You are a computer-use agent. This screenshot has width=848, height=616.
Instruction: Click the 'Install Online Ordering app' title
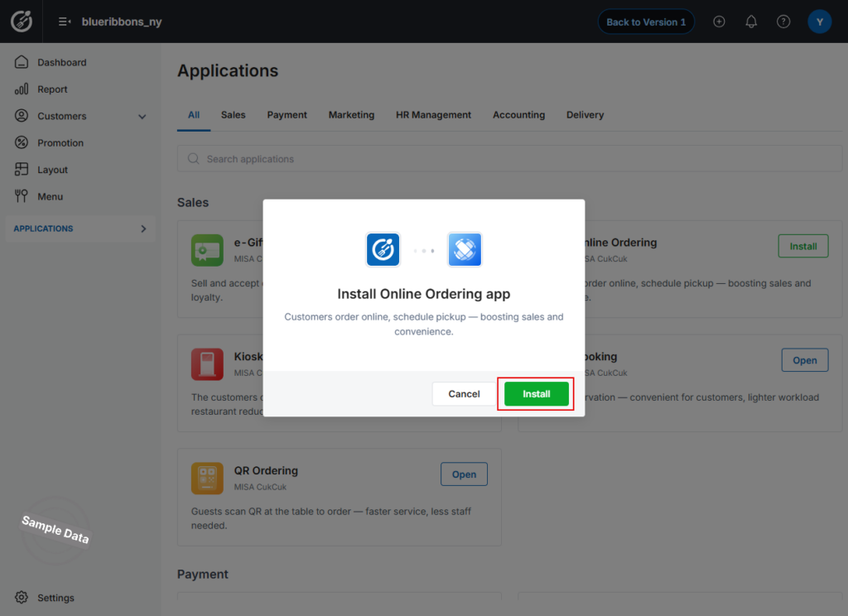point(424,294)
